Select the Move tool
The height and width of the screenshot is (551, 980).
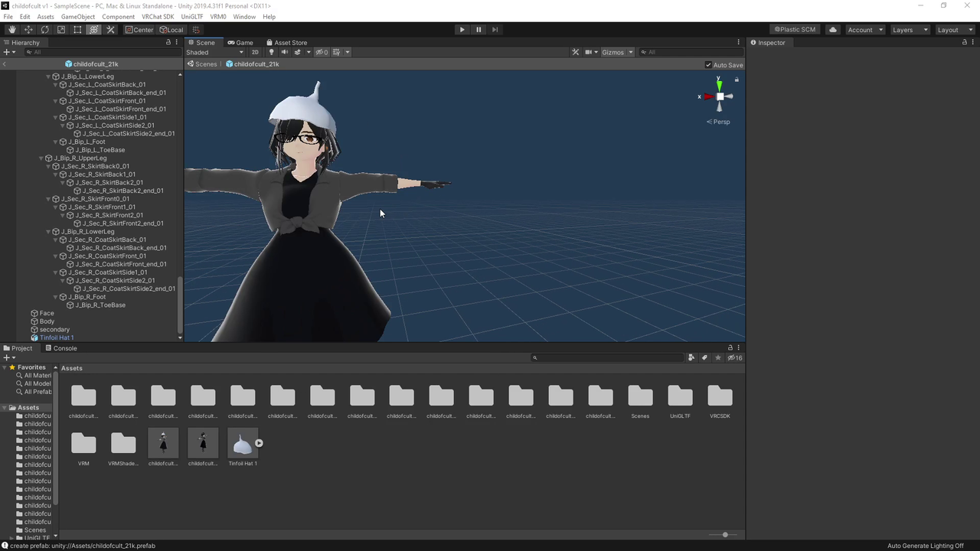point(28,30)
